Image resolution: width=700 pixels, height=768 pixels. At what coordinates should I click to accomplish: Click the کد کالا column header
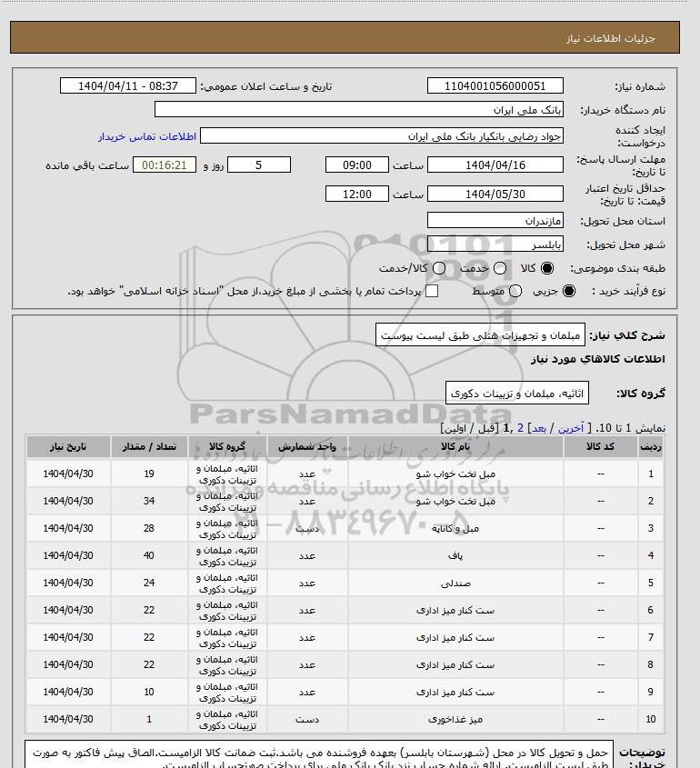click(x=601, y=446)
